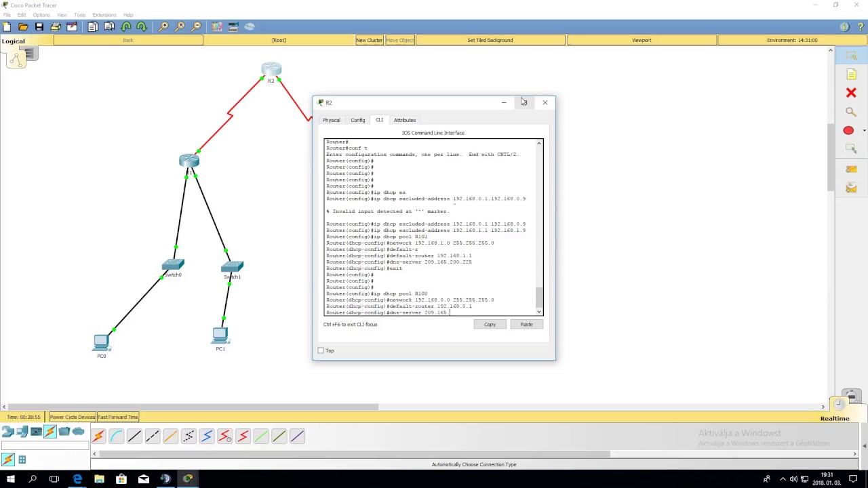The image size is (868, 488).
Task: Pick the red ellipse drawing tool
Action: [x=848, y=131]
